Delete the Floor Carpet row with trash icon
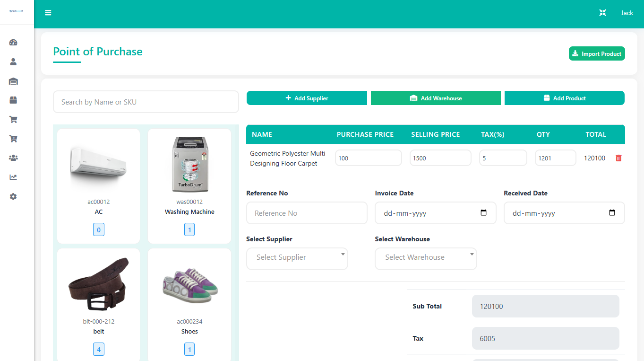This screenshot has height=361, width=644. click(618, 158)
